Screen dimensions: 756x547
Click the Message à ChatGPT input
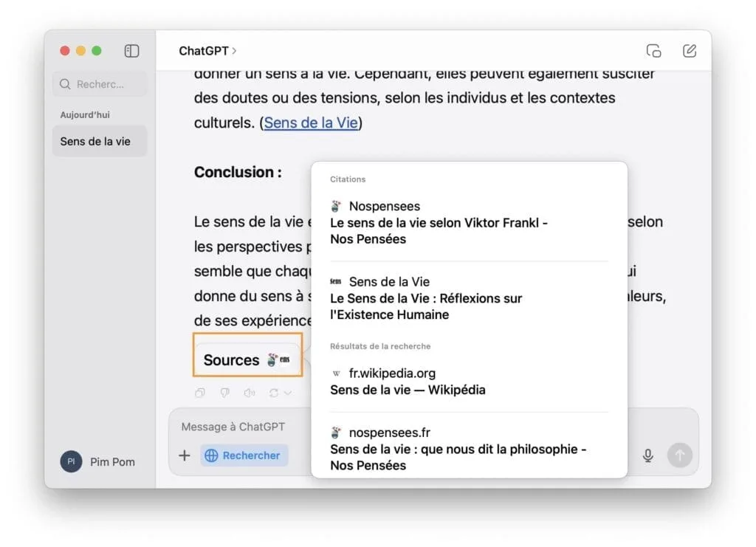coord(233,427)
